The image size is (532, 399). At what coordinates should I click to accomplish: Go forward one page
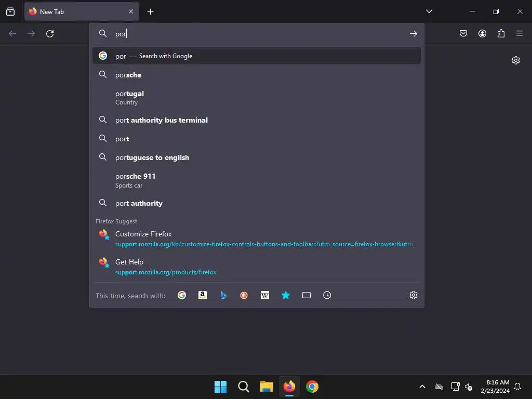(31, 34)
